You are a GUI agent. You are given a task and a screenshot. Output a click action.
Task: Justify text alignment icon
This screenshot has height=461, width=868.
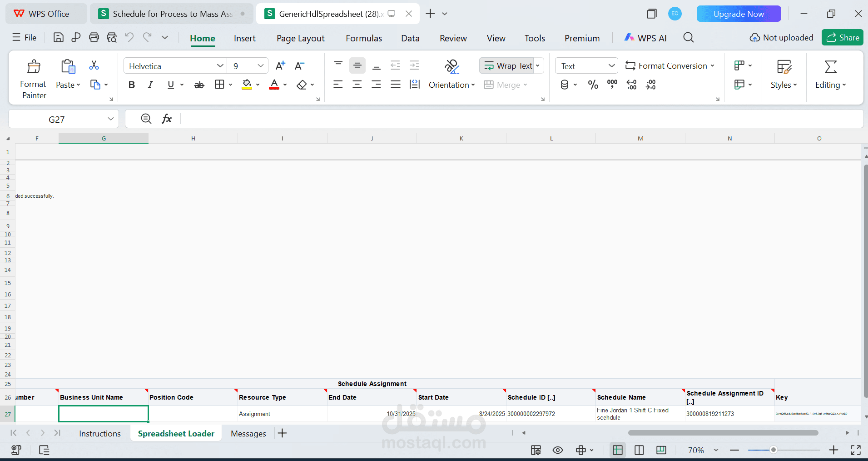coord(396,85)
